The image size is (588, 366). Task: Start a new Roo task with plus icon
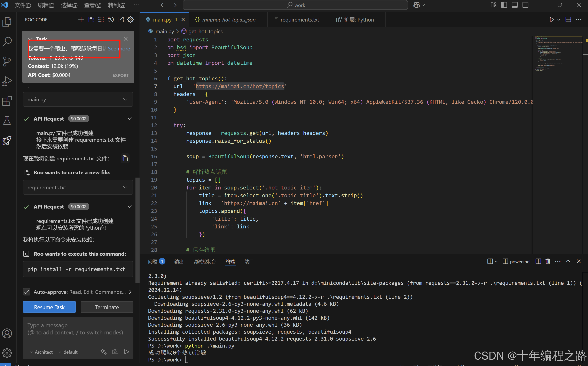point(81,20)
